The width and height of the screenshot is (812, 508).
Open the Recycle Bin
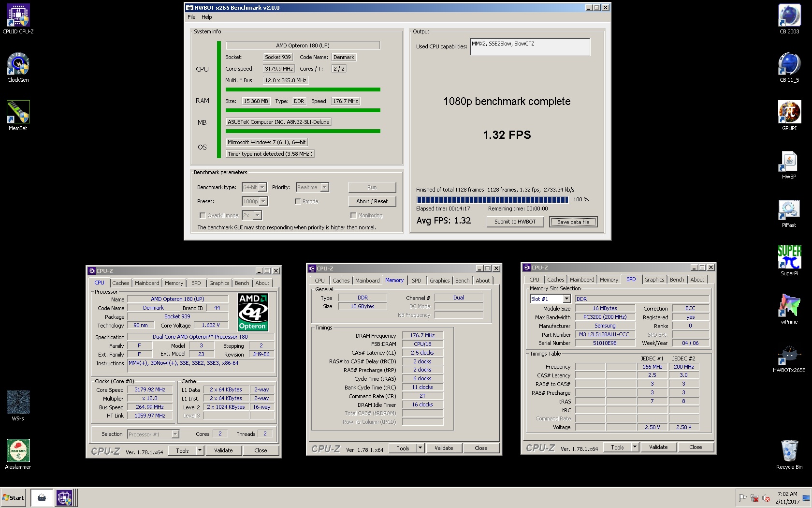click(789, 454)
